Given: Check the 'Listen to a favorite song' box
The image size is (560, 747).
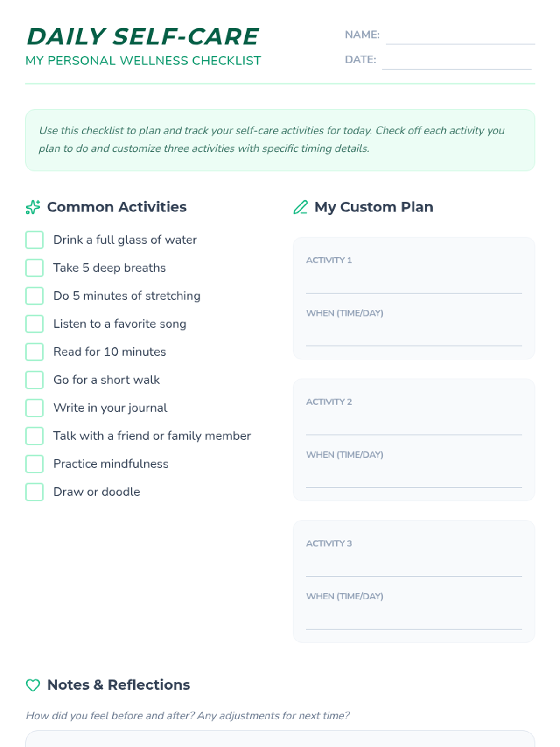Looking at the screenshot, I should pyautogui.click(x=35, y=324).
